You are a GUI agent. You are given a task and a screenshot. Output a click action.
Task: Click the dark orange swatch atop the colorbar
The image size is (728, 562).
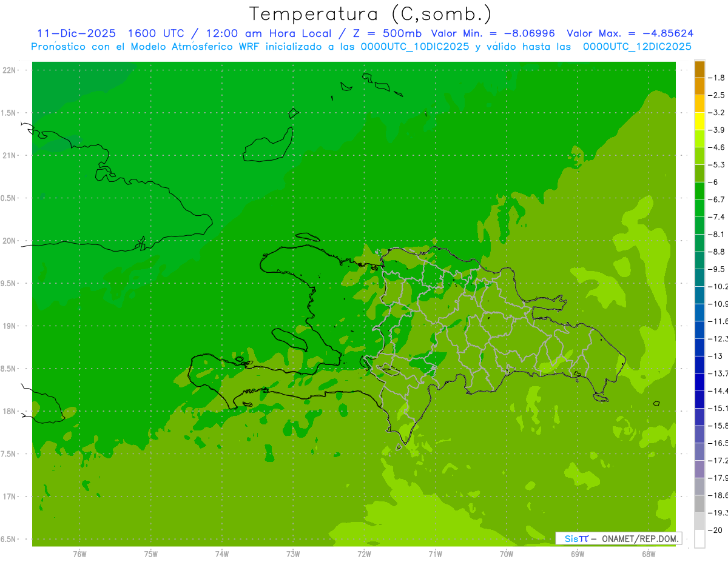pos(699,69)
